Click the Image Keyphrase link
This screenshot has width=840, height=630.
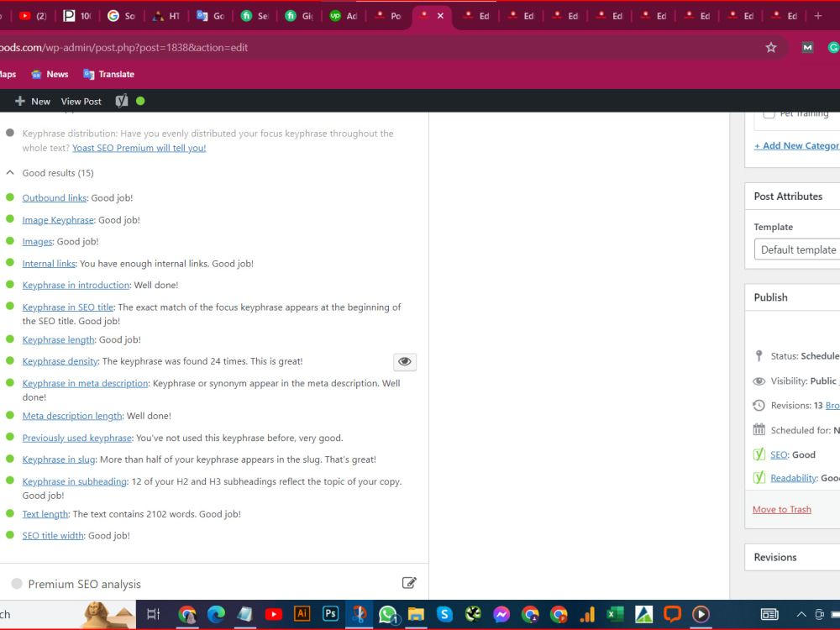pos(58,219)
